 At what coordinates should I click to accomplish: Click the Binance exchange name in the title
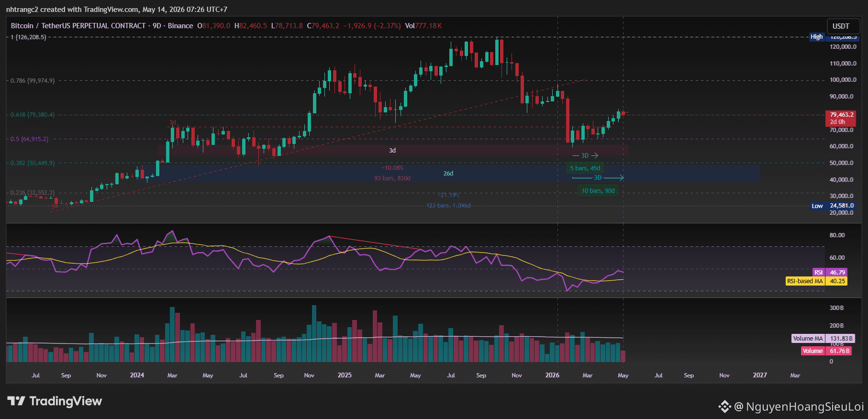180,26
